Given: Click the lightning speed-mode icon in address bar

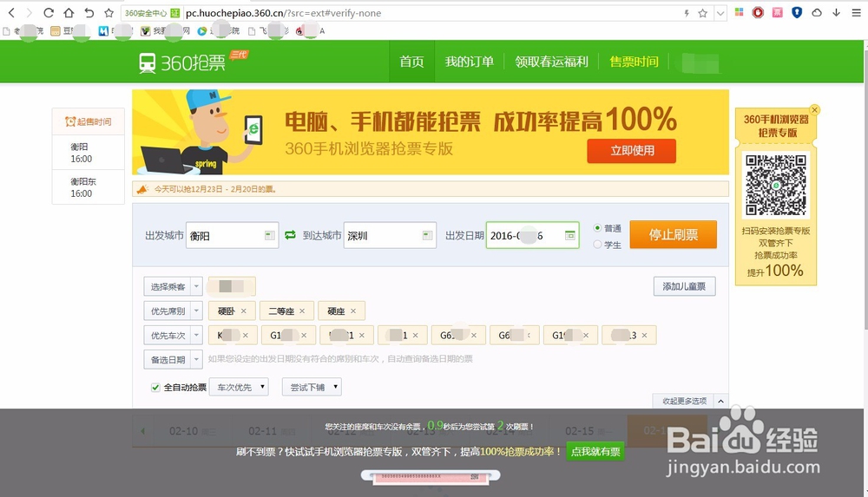Looking at the screenshot, I should [687, 13].
